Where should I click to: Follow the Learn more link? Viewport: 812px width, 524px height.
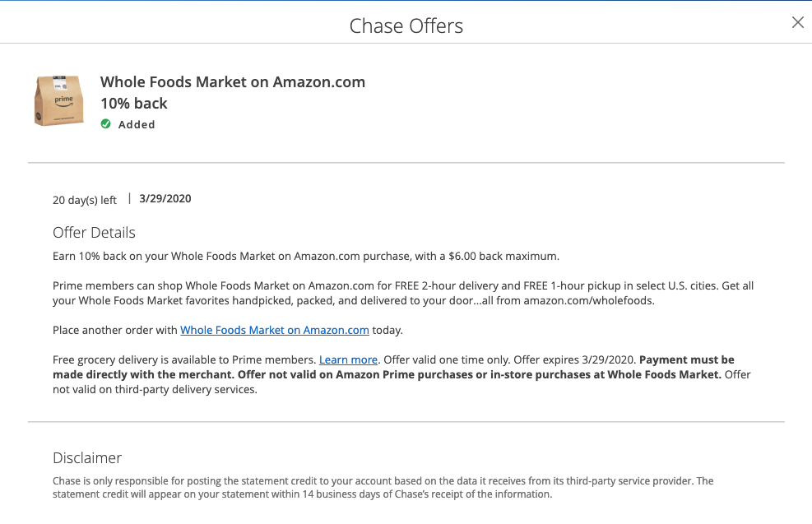click(x=348, y=359)
